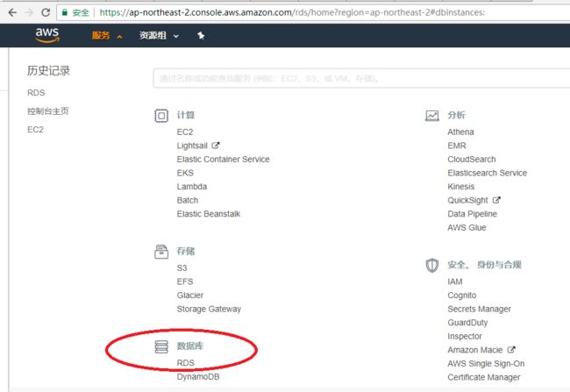Click the Analytics chart icon
570x392 pixels.
pyautogui.click(x=432, y=116)
